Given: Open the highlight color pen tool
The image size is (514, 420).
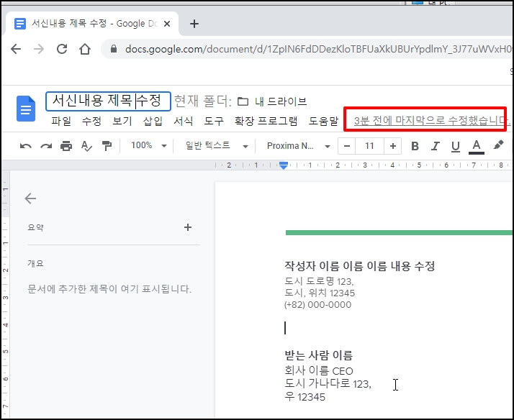Looking at the screenshot, I should [x=498, y=145].
